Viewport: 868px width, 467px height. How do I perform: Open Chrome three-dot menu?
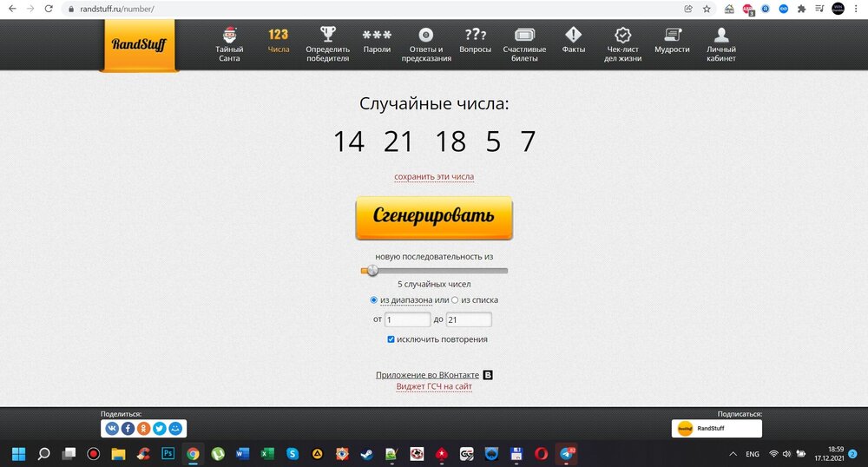point(857,9)
